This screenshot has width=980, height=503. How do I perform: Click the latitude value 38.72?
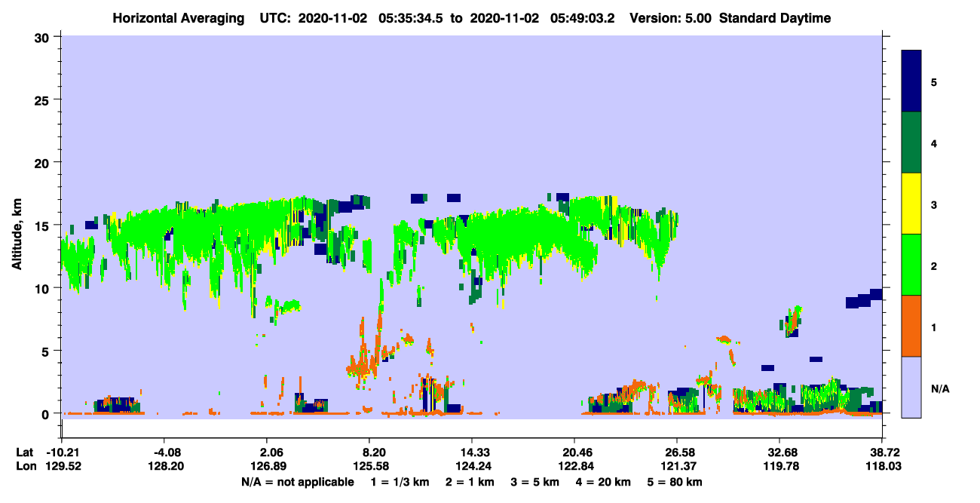[884, 452]
